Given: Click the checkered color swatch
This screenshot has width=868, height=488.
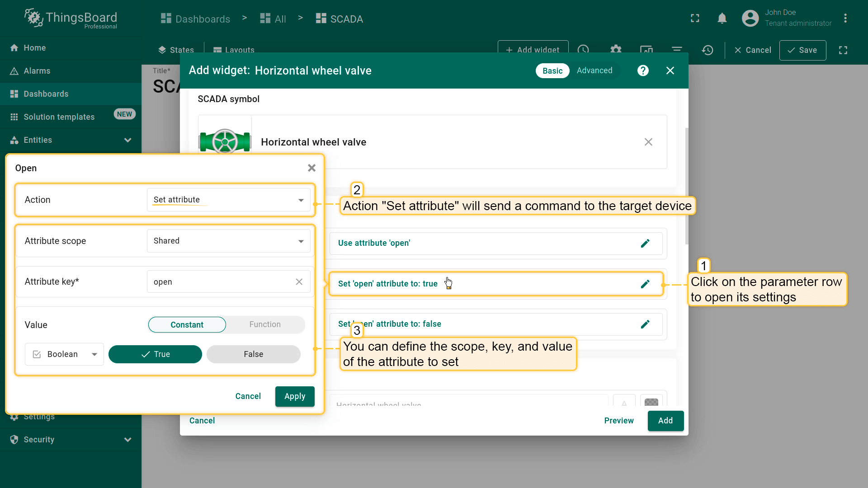Looking at the screenshot, I should pos(651,401).
